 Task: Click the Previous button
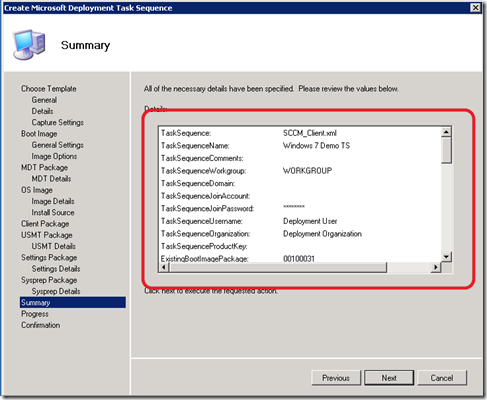click(336, 378)
